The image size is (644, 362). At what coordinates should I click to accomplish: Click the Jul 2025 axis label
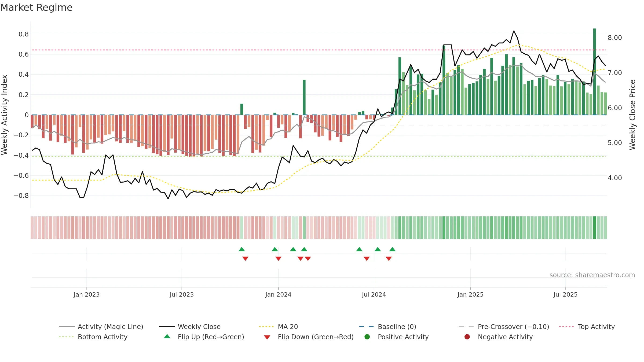pos(565,294)
